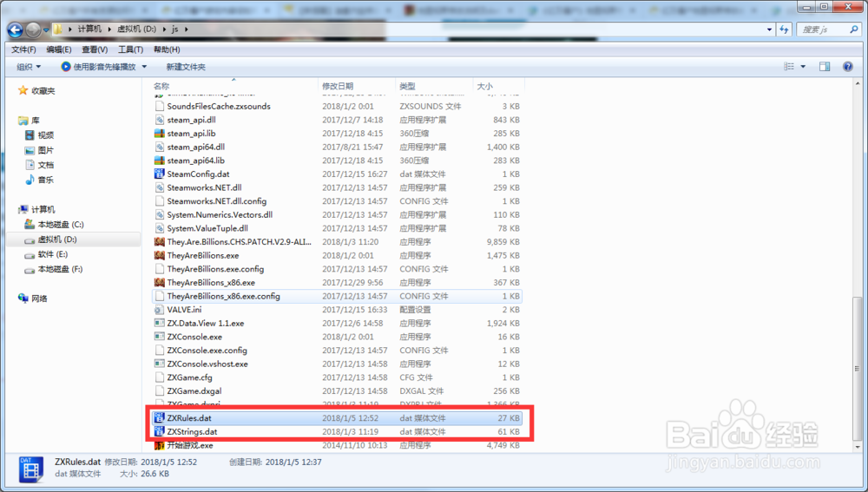Select the ZX.Data.View 1.1.exe icon

point(160,323)
